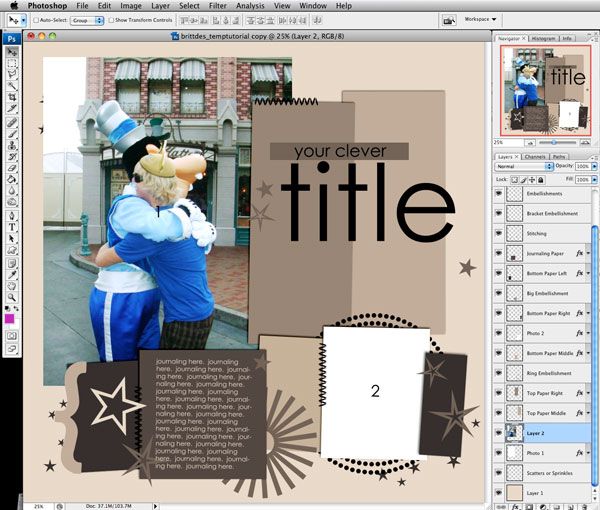The height and width of the screenshot is (510, 600).
Task: Open the Fill slider arrow
Action: pyautogui.click(x=594, y=179)
